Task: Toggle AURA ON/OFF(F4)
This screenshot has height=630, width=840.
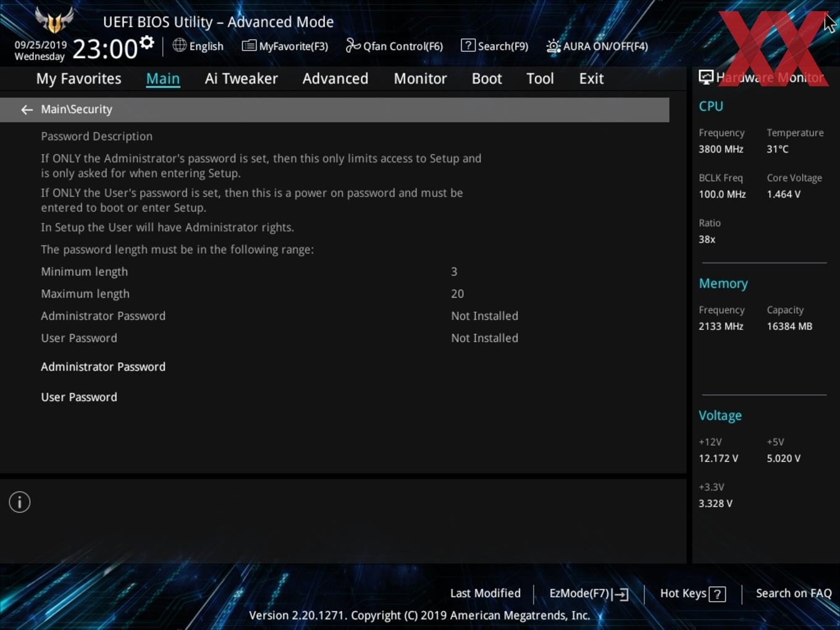Action: tap(597, 46)
